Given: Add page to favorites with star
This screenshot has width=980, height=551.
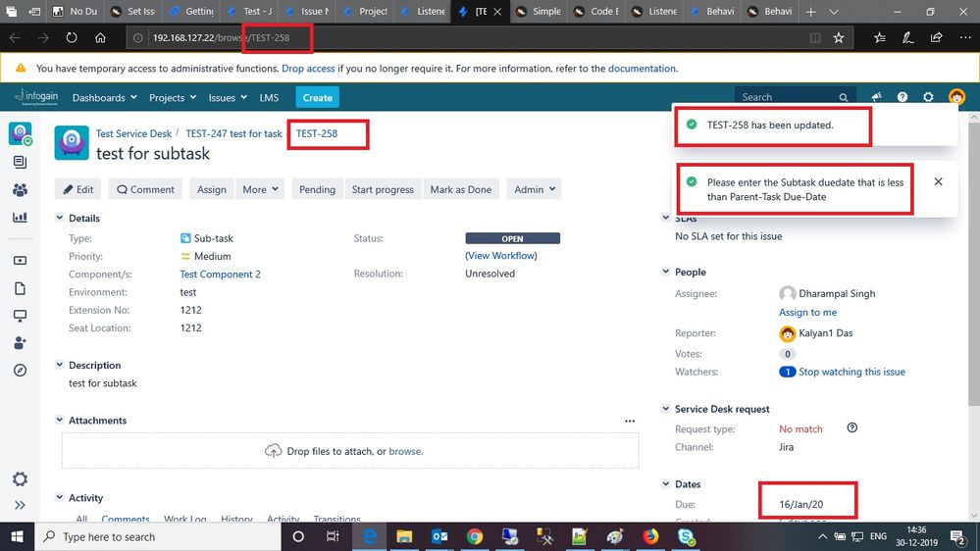Looking at the screenshot, I should click(839, 38).
